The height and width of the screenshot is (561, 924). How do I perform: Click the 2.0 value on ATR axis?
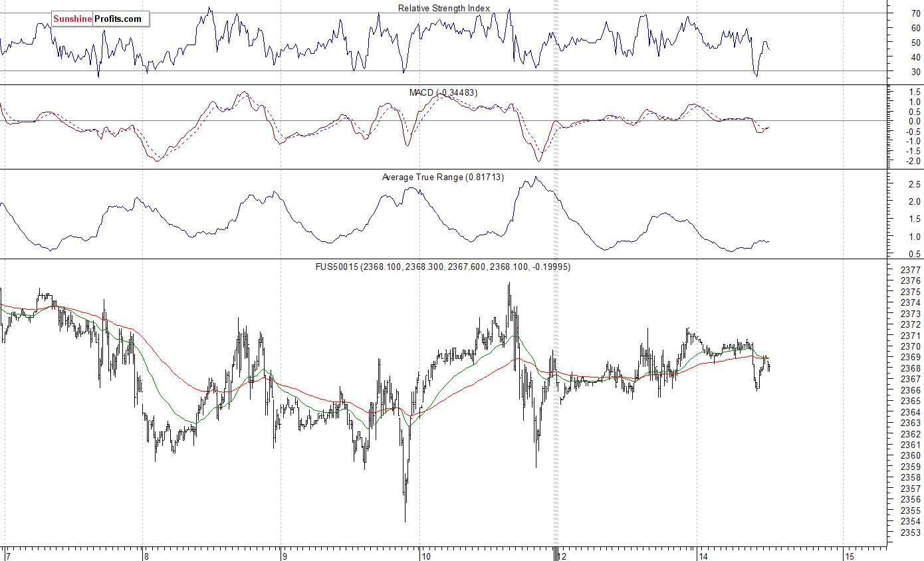(x=914, y=201)
